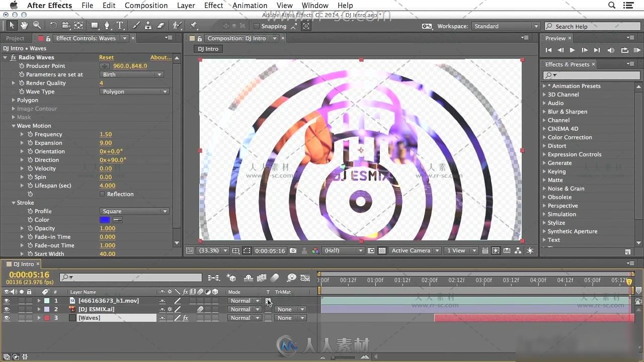Switch to the Project tab

(x=15, y=38)
